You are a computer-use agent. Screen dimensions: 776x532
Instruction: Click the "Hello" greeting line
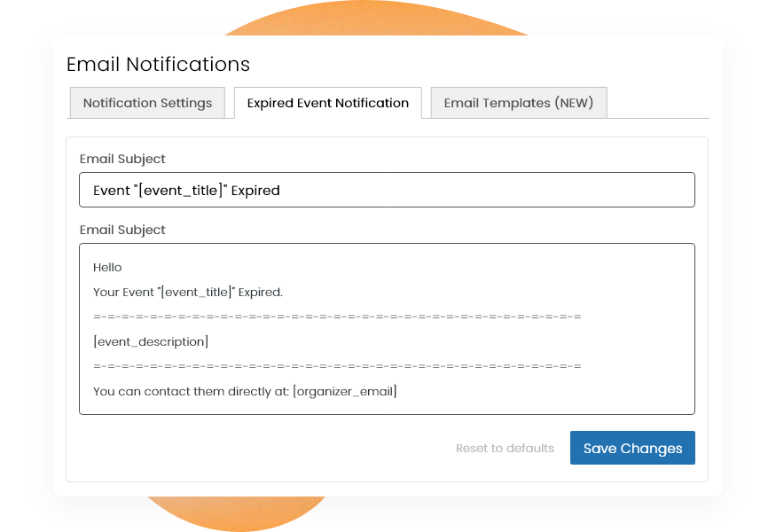106,267
